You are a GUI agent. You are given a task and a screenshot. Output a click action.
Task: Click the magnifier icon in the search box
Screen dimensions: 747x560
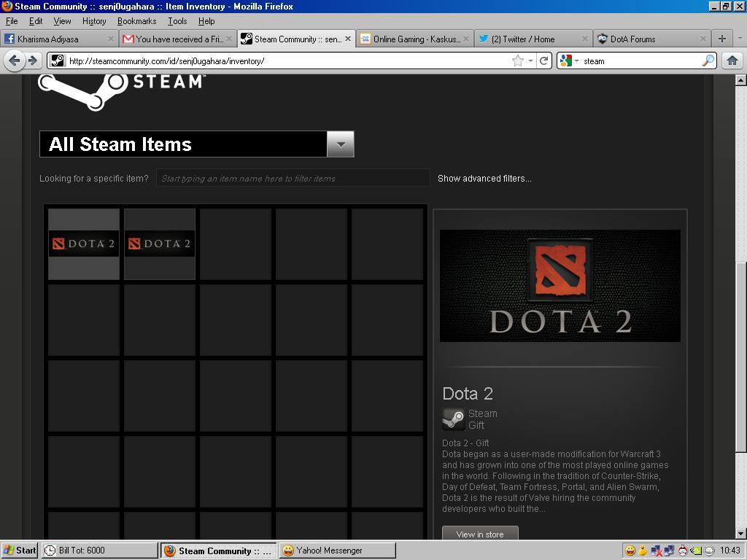tap(708, 61)
